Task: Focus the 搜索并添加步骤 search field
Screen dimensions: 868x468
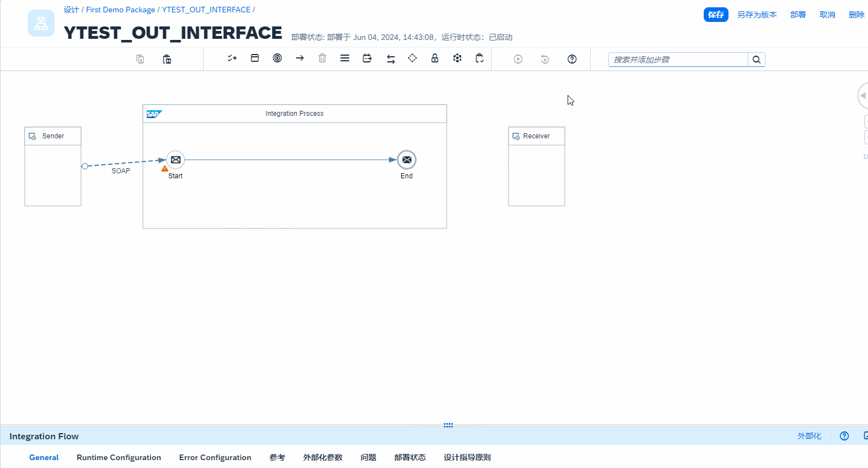Action: tap(678, 60)
